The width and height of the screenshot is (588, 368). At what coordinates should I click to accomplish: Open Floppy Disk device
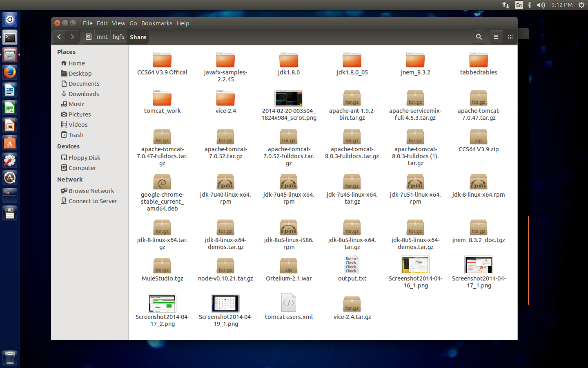[x=80, y=158]
